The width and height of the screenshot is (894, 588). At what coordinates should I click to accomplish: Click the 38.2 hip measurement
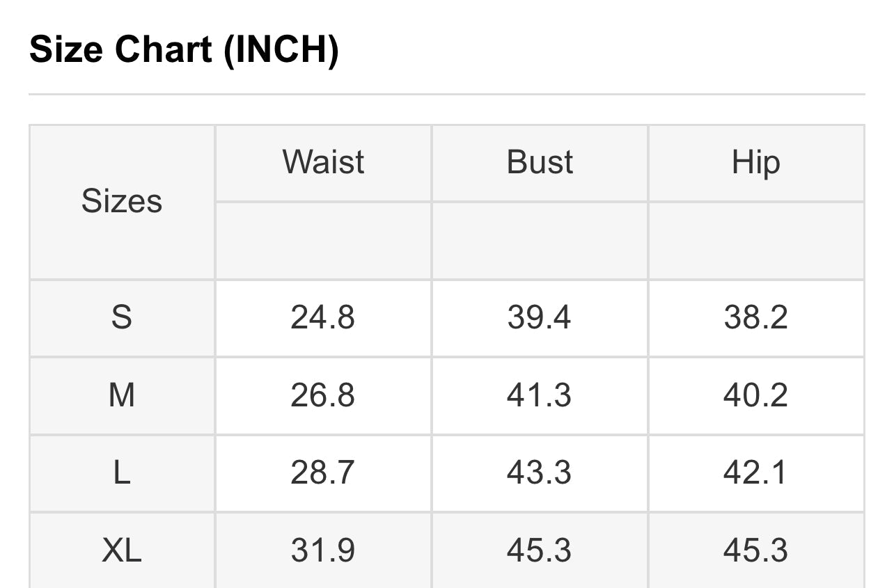point(755,317)
